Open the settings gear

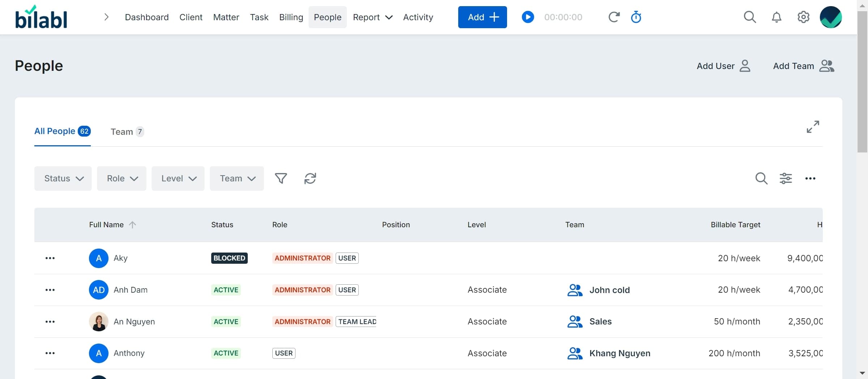803,17
